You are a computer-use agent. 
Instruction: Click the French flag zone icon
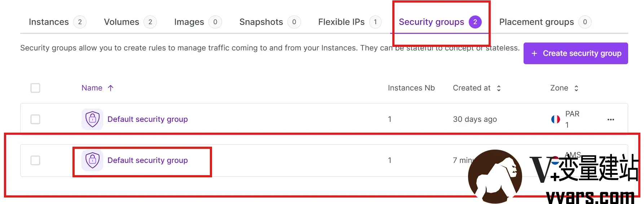click(556, 119)
